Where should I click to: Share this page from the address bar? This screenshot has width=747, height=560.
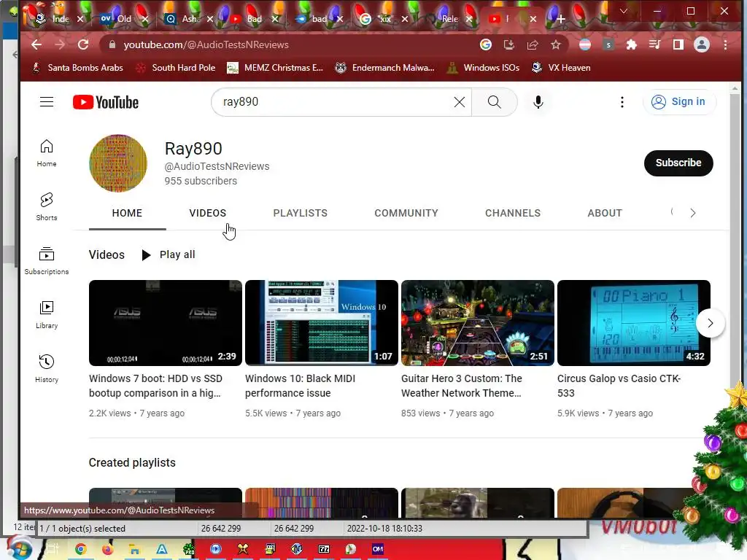click(x=532, y=44)
